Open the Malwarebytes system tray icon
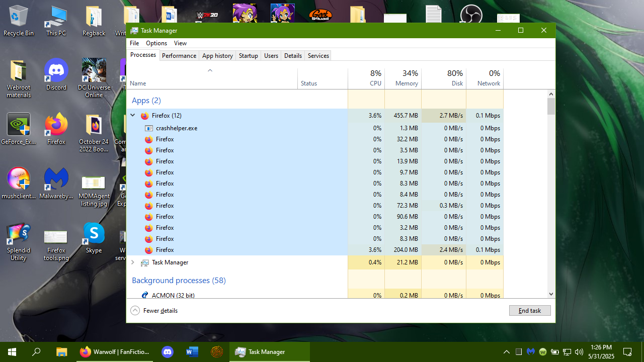644x362 pixels. pos(531,352)
